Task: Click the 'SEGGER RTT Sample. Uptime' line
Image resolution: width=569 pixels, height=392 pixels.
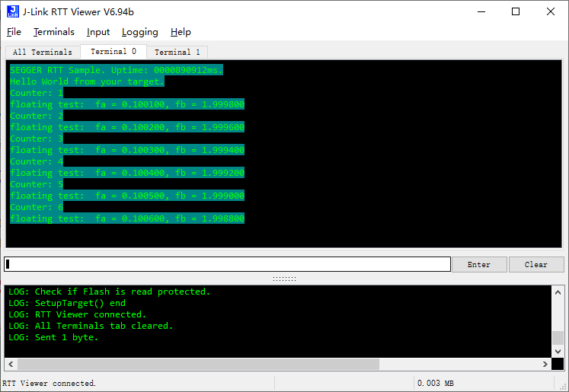Action: (x=116, y=70)
